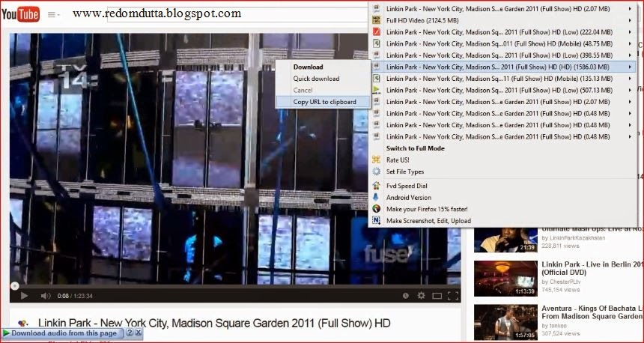Image resolution: width=644 pixels, height=343 pixels.
Task: Expand submenu arrow for the 507.13 MB Low item
Action: pyautogui.click(x=630, y=90)
